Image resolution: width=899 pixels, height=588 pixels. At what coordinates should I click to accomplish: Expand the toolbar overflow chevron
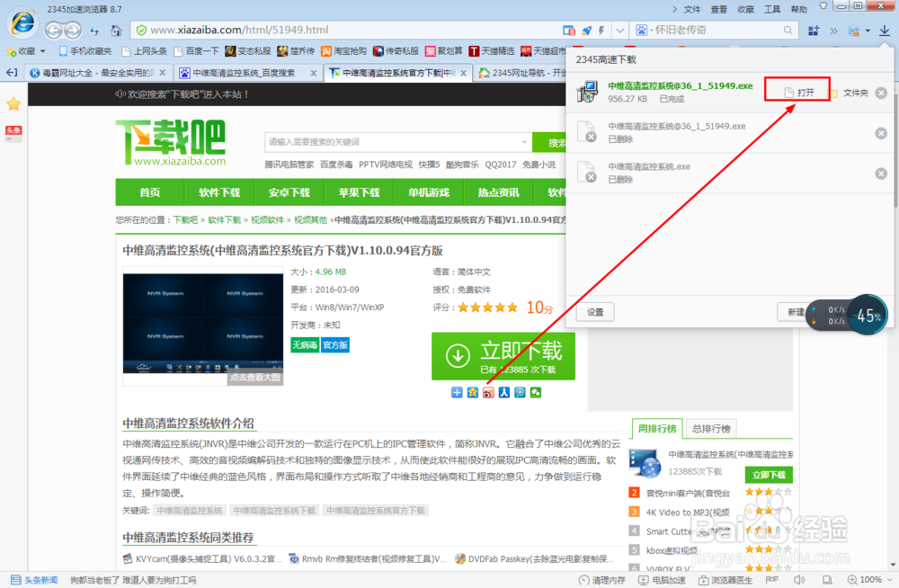pos(833,30)
